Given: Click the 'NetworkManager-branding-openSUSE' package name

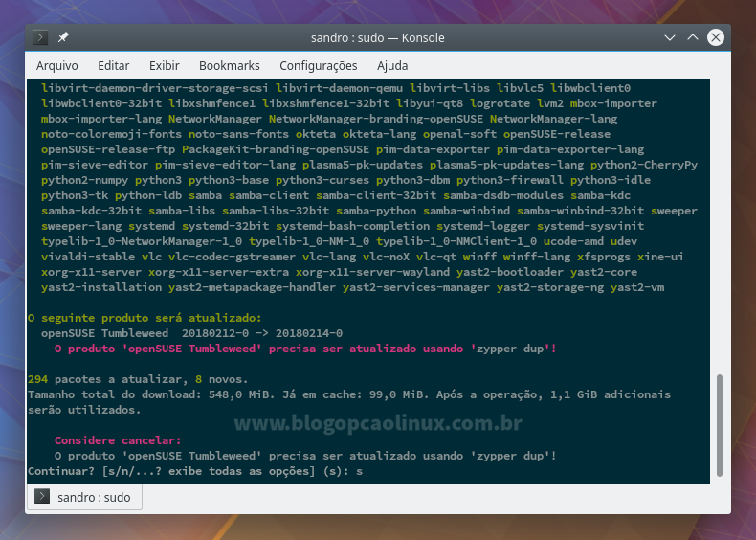Looking at the screenshot, I should pyautogui.click(x=376, y=119).
